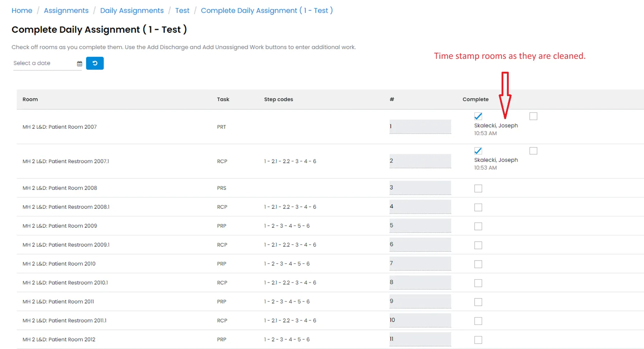Mark Patient Restroom 2009.1 as complete

click(478, 245)
